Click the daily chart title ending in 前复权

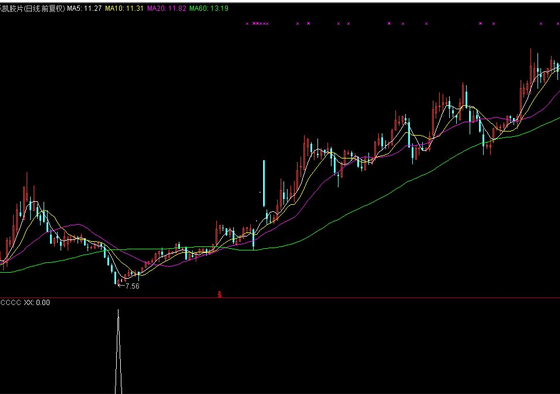(32, 8)
